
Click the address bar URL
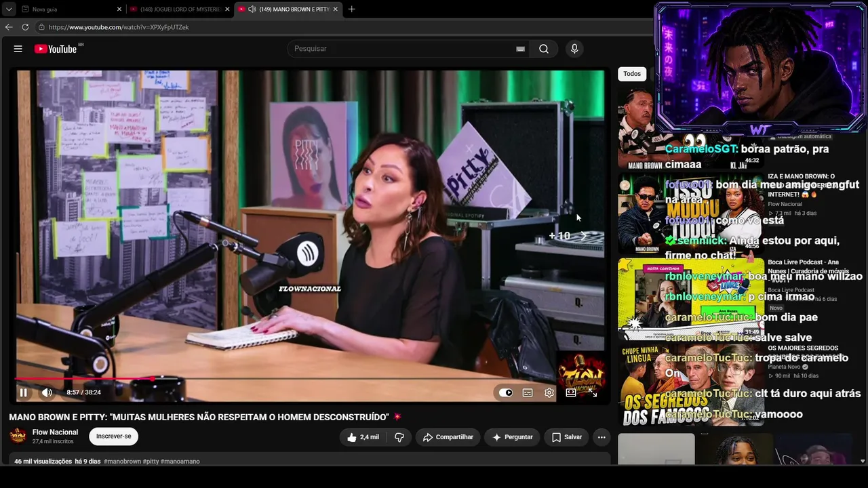pos(119,27)
